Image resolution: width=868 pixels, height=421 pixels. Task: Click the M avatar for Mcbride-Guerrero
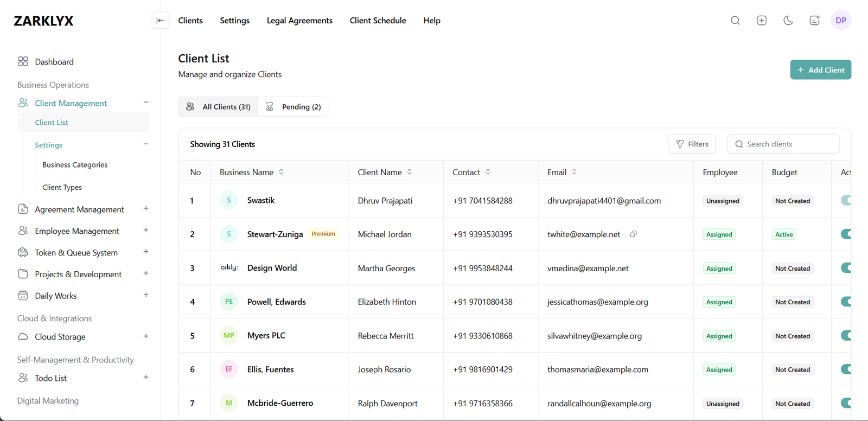click(229, 403)
